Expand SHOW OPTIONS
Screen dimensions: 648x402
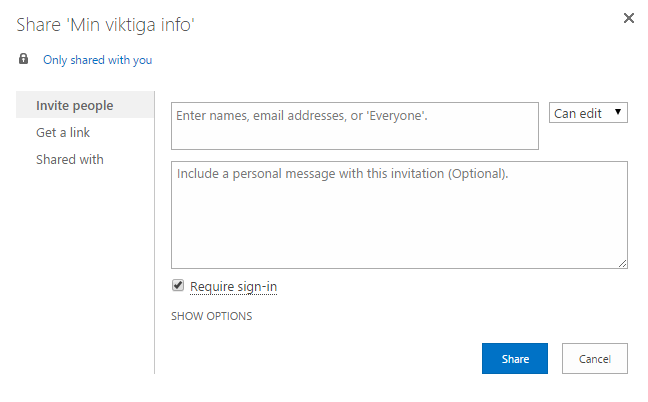(x=212, y=316)
